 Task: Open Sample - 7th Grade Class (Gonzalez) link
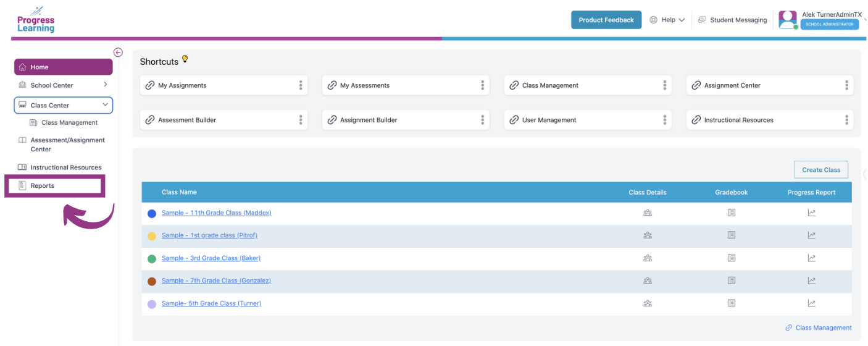tap(216, 281)
